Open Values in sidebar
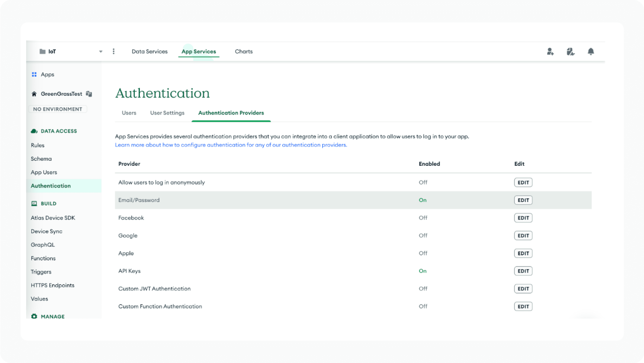Viewport: 644px width, 363px height. tap(39, 299)
